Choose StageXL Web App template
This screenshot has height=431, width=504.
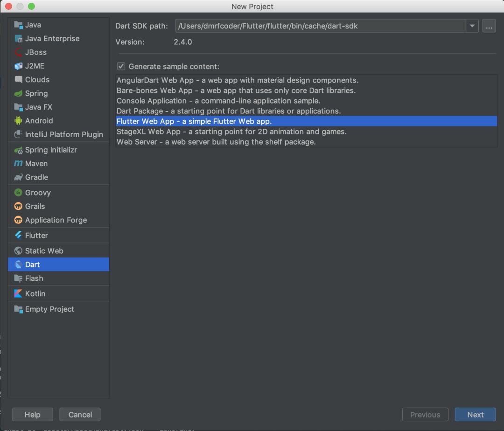click(x=306, y=132)
